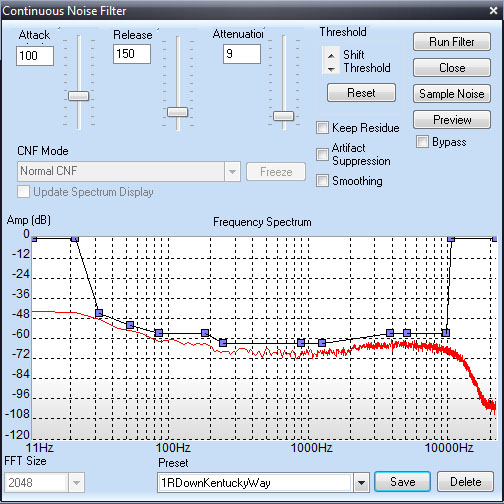This screenshot has width=504, height=504.
Task: Save the current preset
Action: (402, 482)
